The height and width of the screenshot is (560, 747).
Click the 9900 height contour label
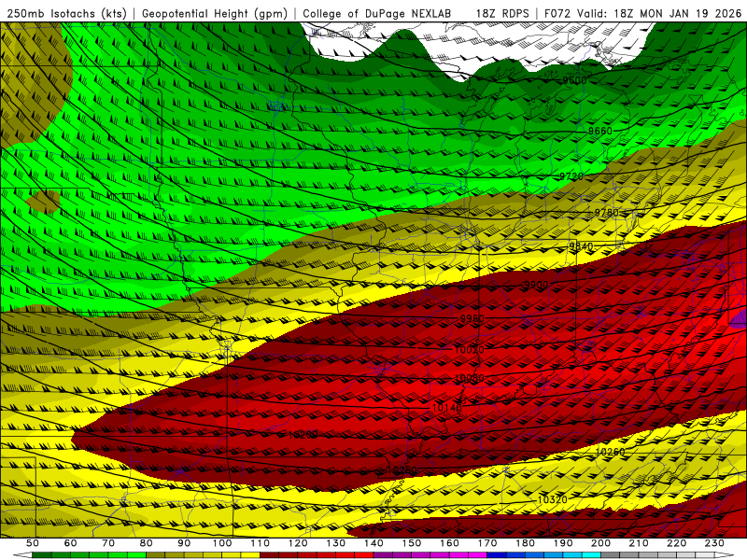536,285
